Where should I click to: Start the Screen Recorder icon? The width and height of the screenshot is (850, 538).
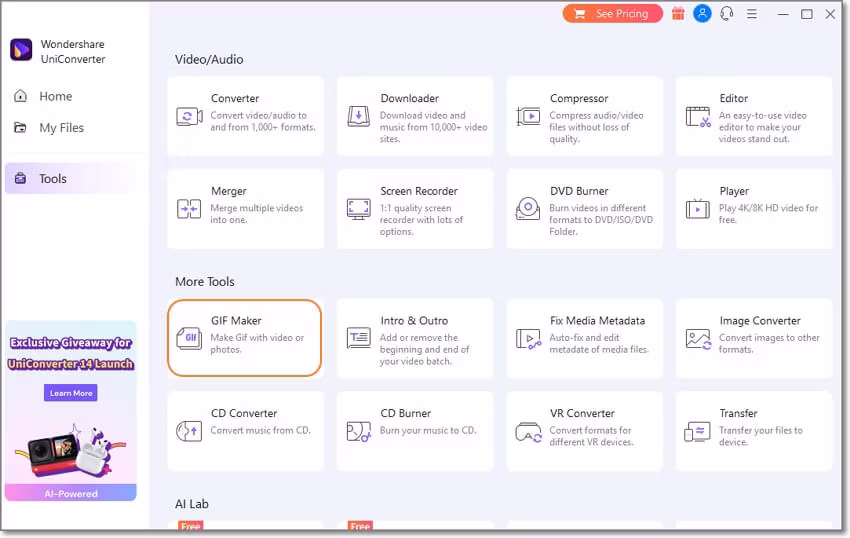click(358, 209)
